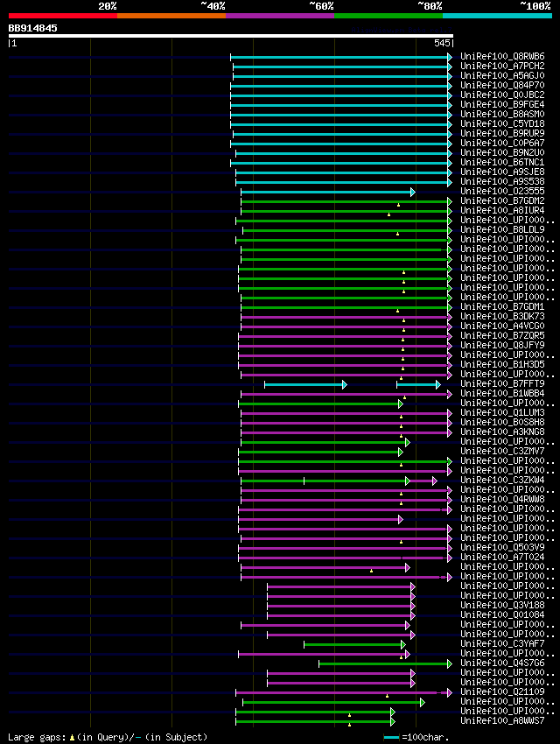560x744 pixels.
Task: Click the UniRef100_B1H3D5 label
Action: click(x=502, y=364)
